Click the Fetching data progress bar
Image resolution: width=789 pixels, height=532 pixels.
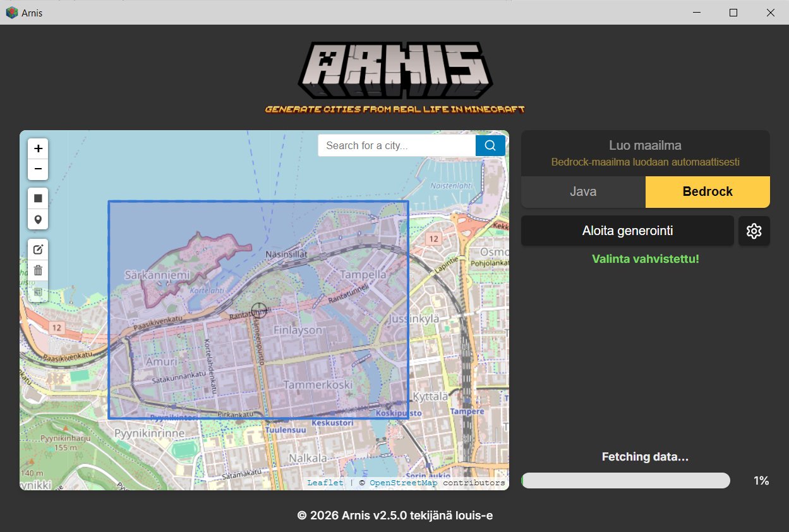(625, 481)
